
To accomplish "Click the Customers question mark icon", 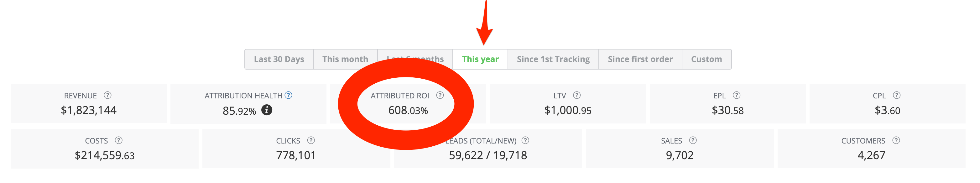I will 896,140.
